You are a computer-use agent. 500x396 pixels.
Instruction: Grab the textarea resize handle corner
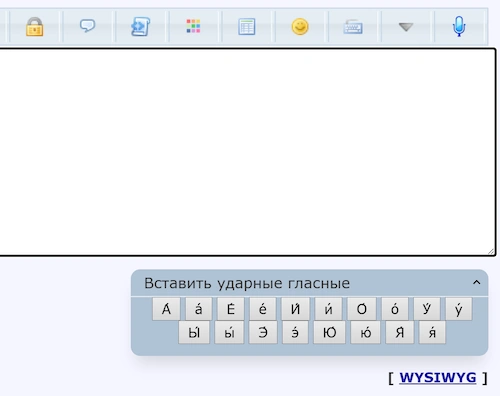[x=491, y=252]
